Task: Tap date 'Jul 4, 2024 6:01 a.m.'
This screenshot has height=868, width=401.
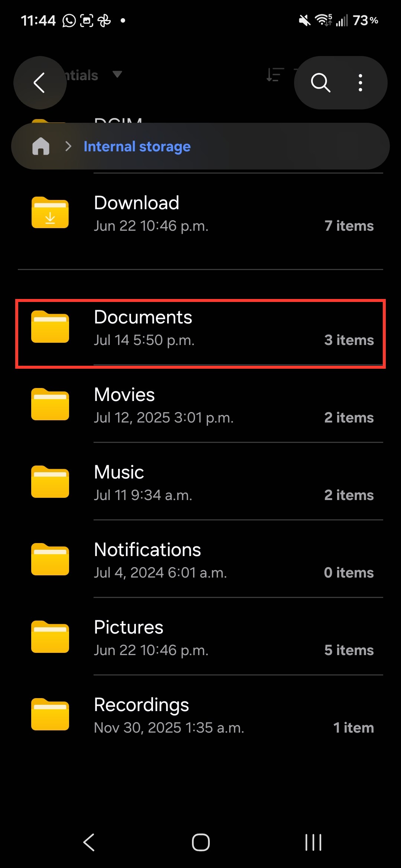Action: click(160, 573)
